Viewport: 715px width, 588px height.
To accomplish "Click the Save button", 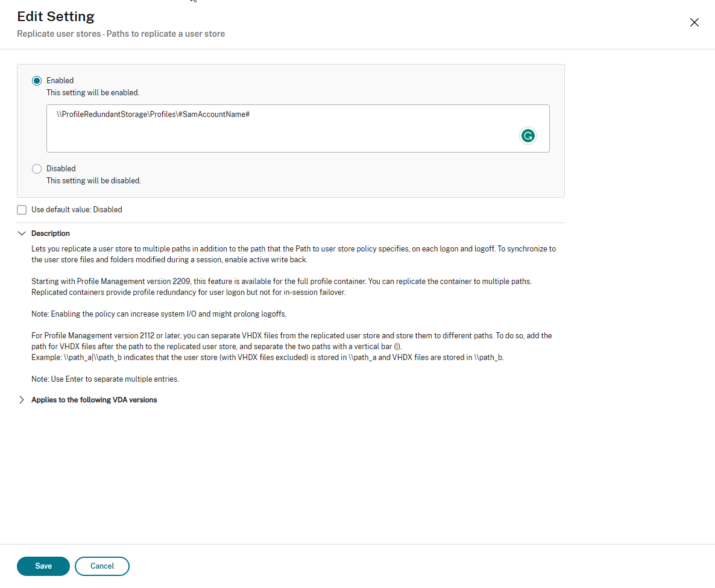I will coord(43,566).
